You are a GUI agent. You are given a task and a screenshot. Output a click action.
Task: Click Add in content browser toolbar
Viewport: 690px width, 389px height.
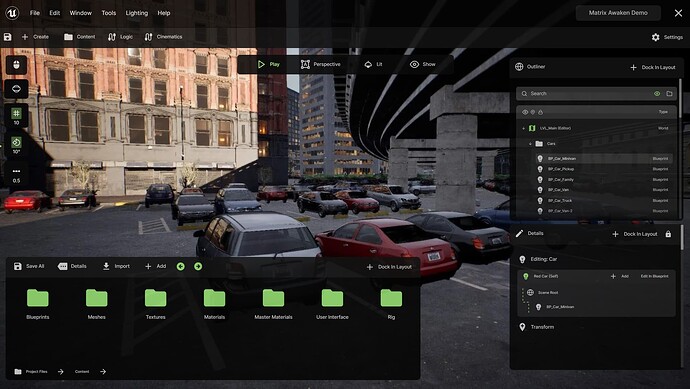click(156, 266)
